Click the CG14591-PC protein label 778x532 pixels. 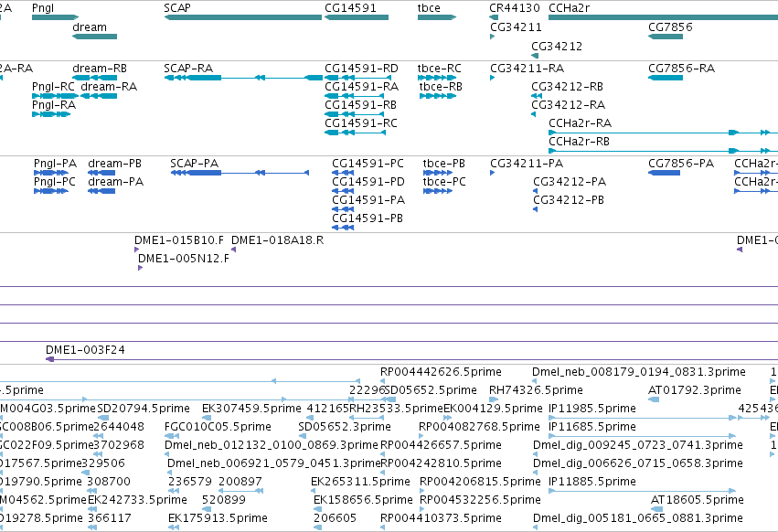tap(368, 164)
